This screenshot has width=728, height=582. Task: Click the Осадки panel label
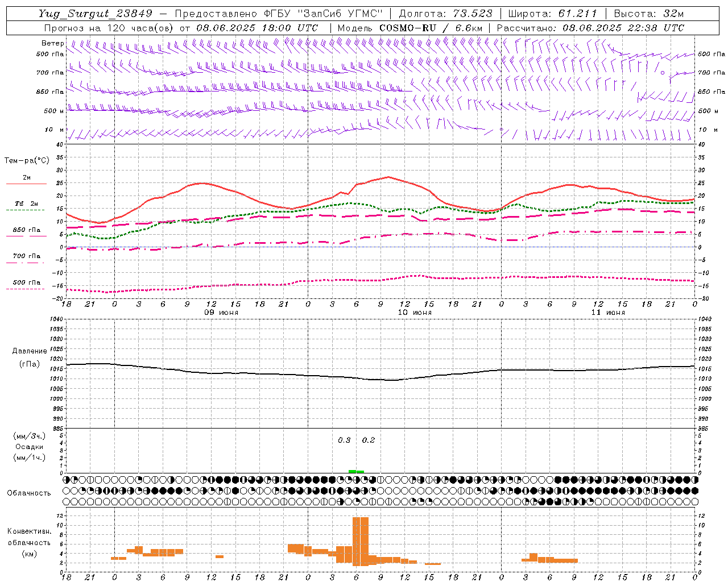tap(30, 447)
